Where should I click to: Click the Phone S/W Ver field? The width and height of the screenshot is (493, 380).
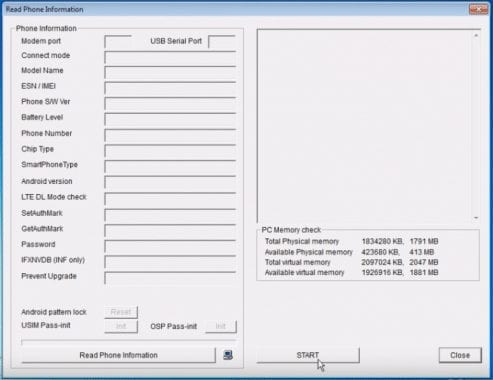coord(170,104)
